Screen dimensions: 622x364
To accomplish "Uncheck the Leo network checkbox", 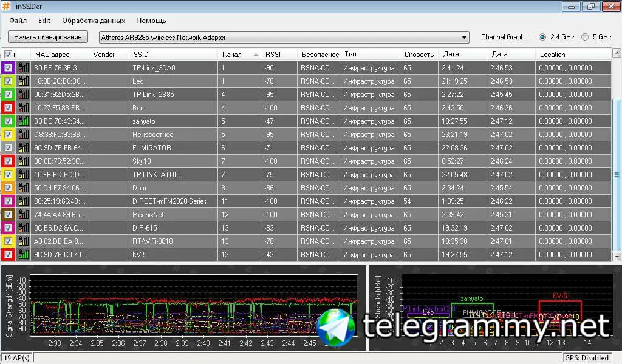I will pos(8,81).
